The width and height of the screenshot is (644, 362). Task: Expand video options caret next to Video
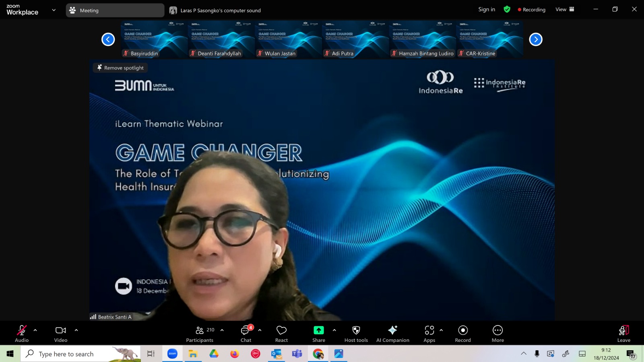click(x=76, y=330)
